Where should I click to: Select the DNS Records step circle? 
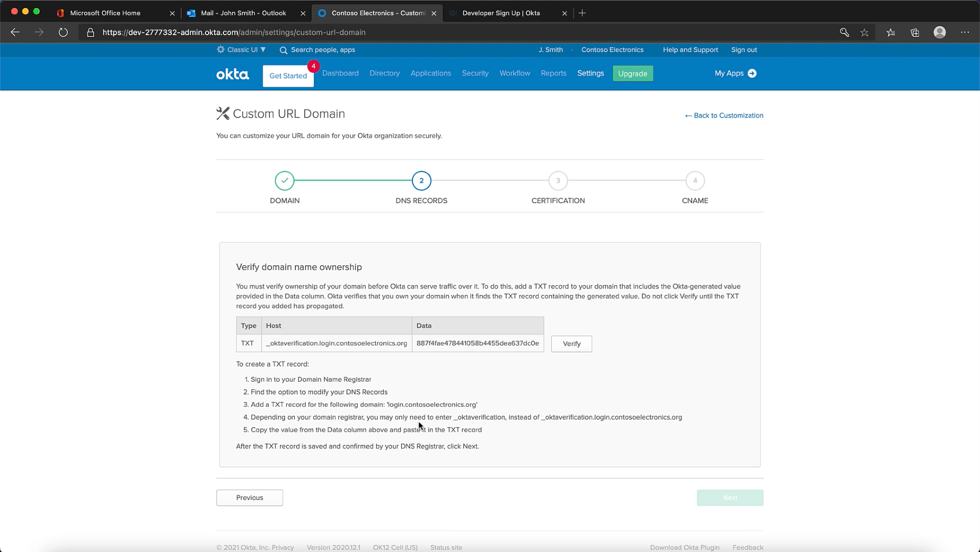(421, 181)
